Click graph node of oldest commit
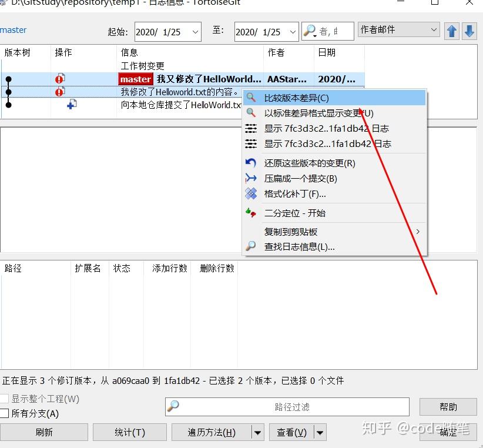This screenshot has width=483, height=448. click(x=9, y=105)
